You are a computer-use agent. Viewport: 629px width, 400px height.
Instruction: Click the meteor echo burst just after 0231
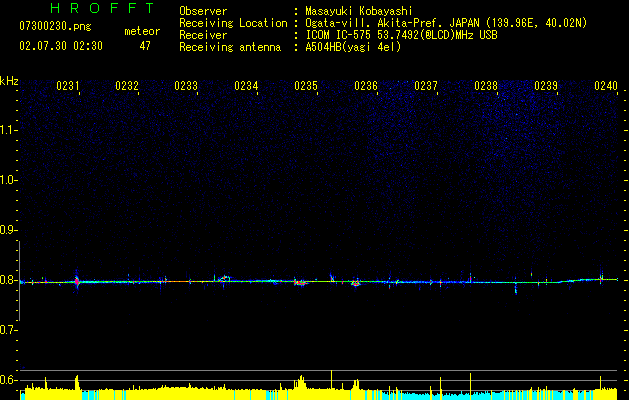click(x=77, y=281)
